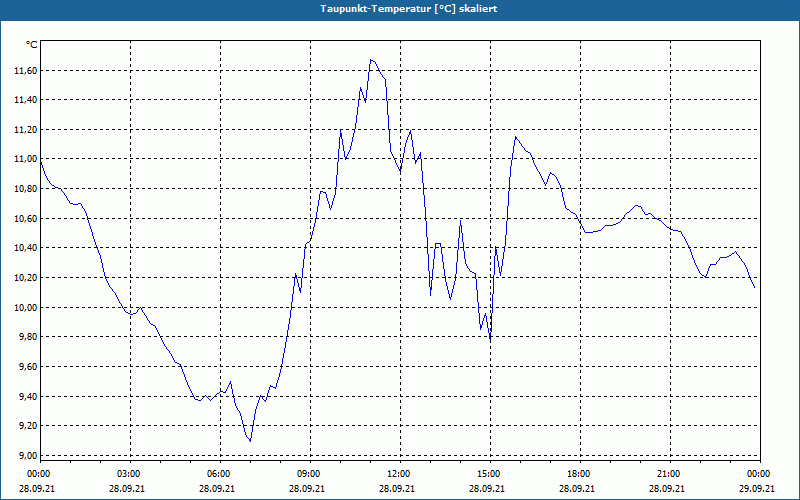Select the 21:00 time label
800x500 pixels.
click(x=670, y=474)
